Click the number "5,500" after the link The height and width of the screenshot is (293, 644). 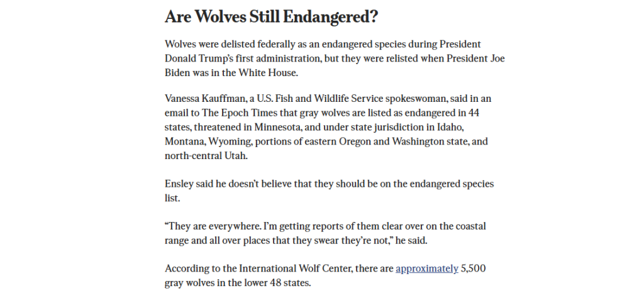tap(473, 268)
